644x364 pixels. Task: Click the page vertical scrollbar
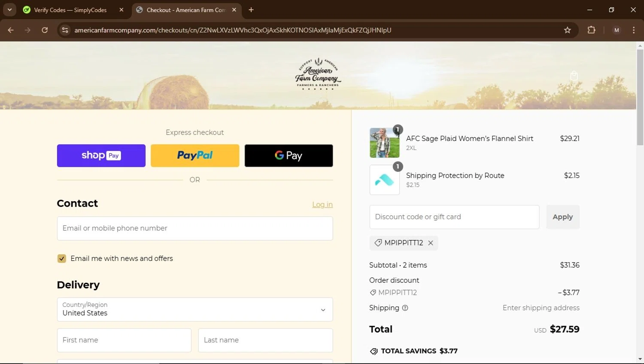coord(640,97)
